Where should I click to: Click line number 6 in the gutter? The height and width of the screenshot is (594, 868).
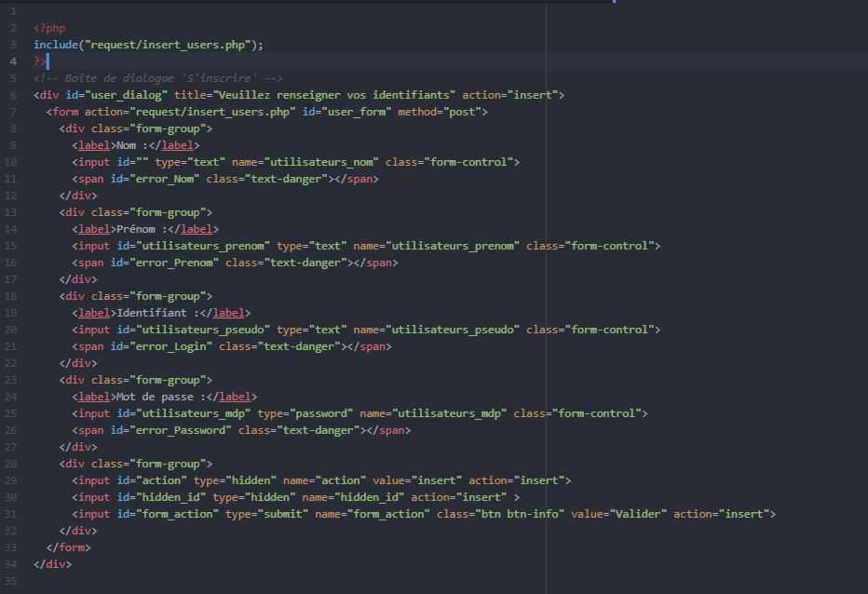point(13,95)
